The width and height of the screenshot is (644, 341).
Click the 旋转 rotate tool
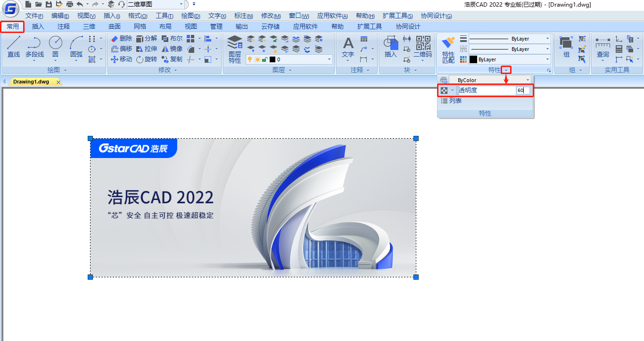coord(146,59)
